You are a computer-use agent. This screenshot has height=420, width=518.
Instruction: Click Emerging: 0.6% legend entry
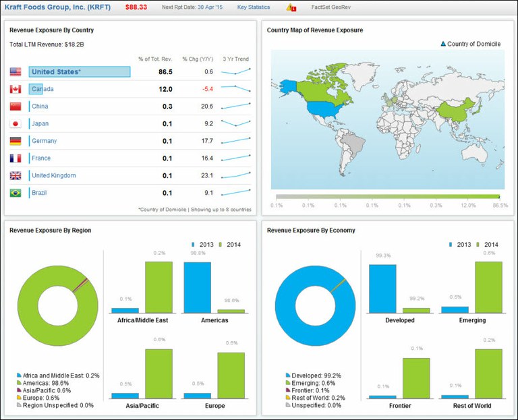[x=310, y=383]
